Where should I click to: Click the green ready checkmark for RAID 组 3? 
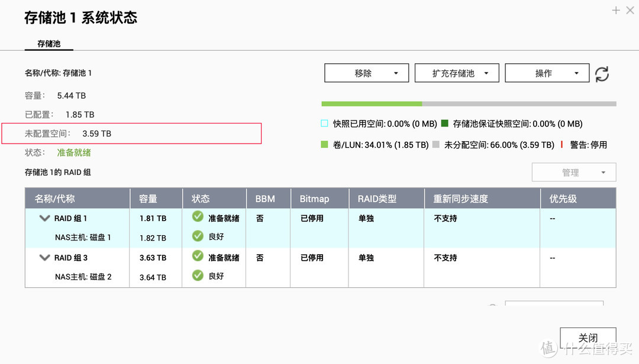[x=197, y=257]
